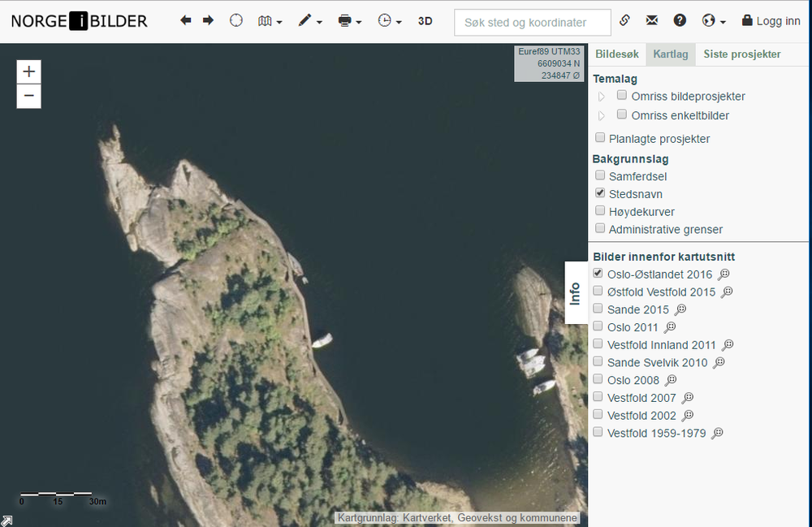Uncheck the Stedsnavn layer
812x527 pixels.
[x=600, y=192]
